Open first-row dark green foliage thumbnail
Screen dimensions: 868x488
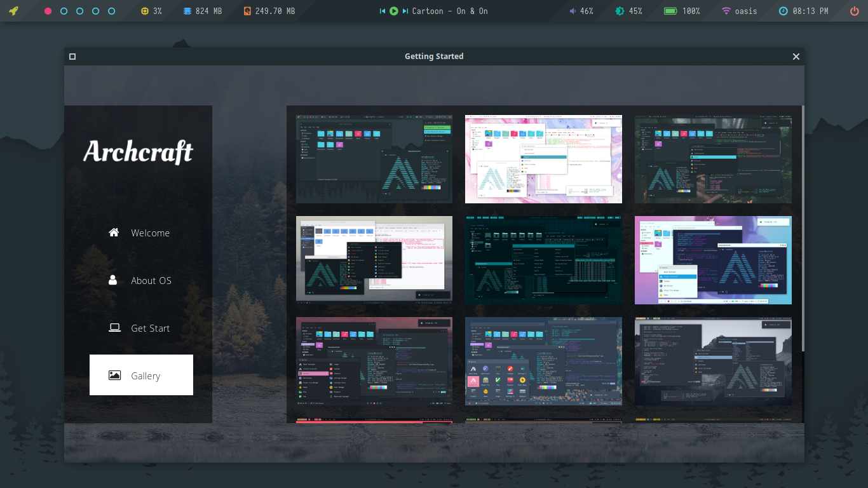click(x=713, y=159)
